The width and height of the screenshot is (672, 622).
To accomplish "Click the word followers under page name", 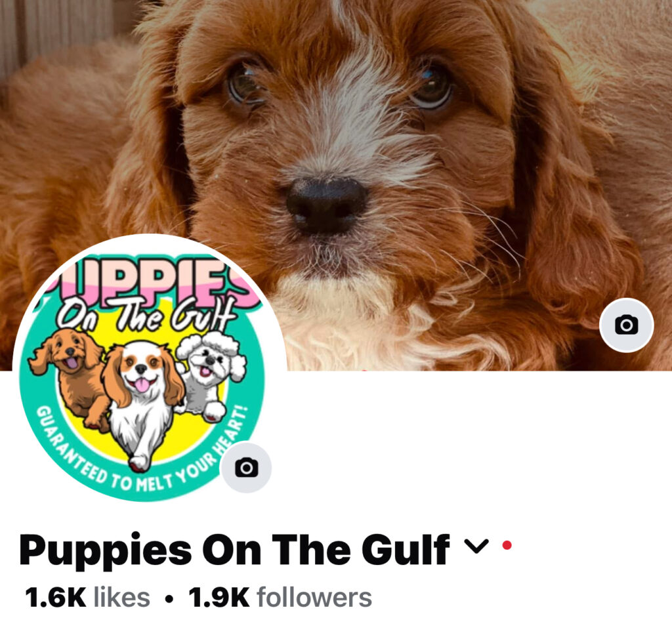I will pyautogui.click(x=314, y=597).
